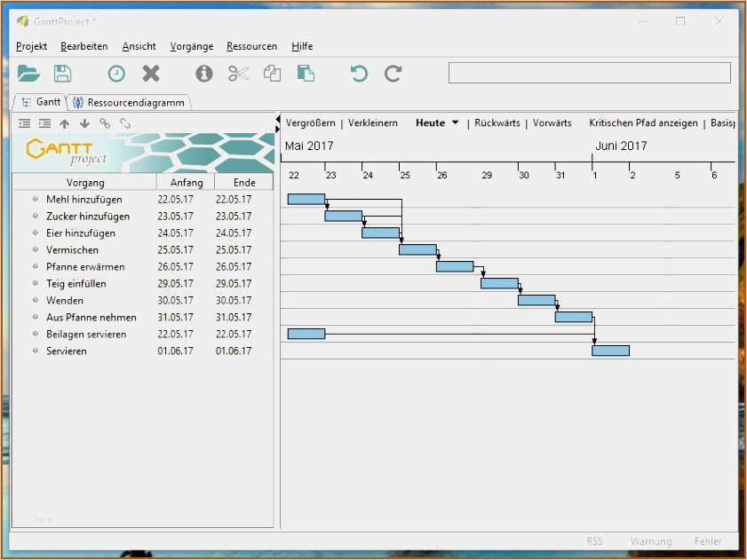The image size is (747, 560).
Task: Navigate forward using Vorwärts
Action: tap(551, 122)
